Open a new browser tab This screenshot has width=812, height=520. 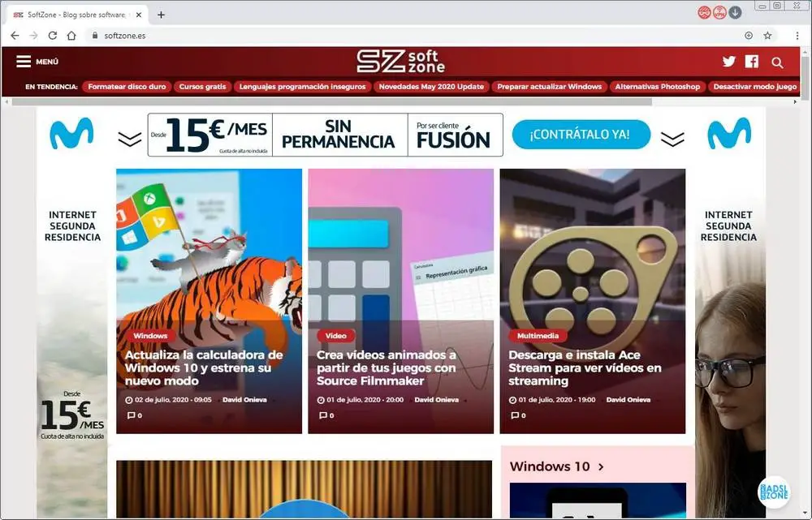pos(161,15)
